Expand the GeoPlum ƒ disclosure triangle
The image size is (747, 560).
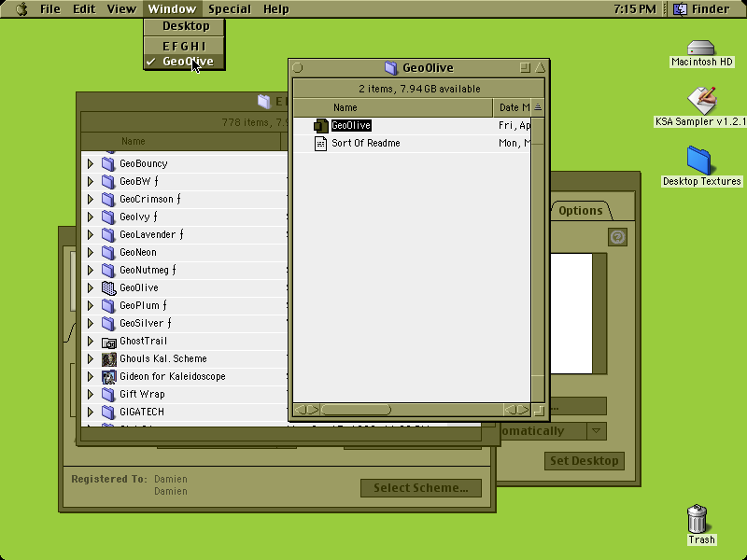90,306
